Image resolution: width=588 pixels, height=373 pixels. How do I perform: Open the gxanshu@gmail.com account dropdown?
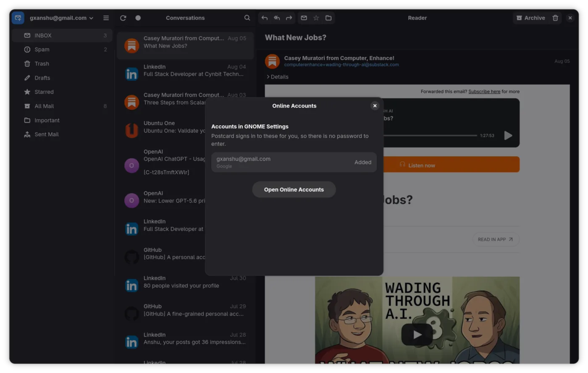62,18
